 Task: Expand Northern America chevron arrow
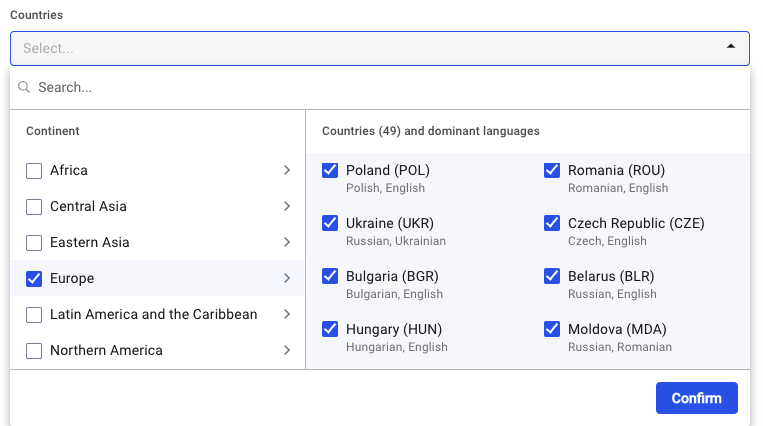pyautogui.click(x=287, y=351)
